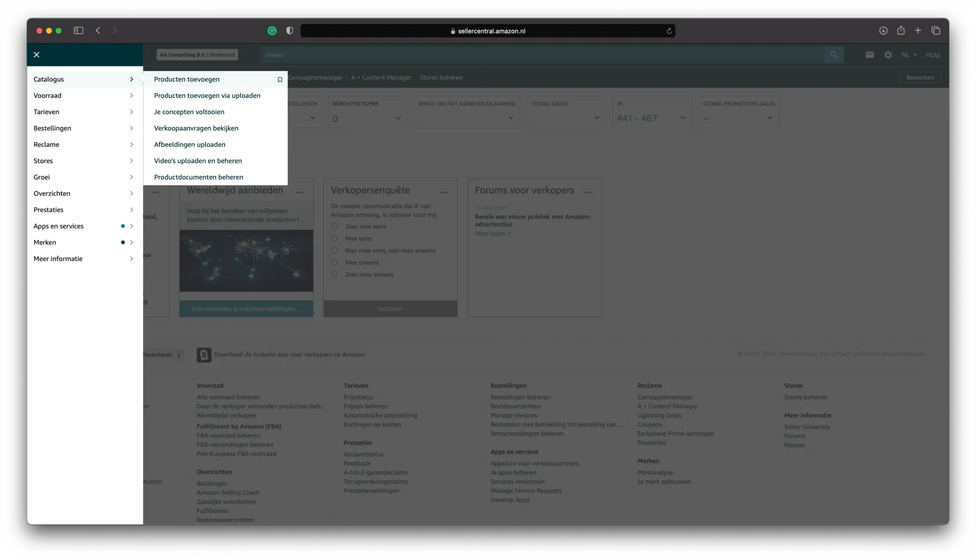Screen dimensions: 976x560
Task: Expand the Overzichten menu section
Action: [x=85, y=194]
